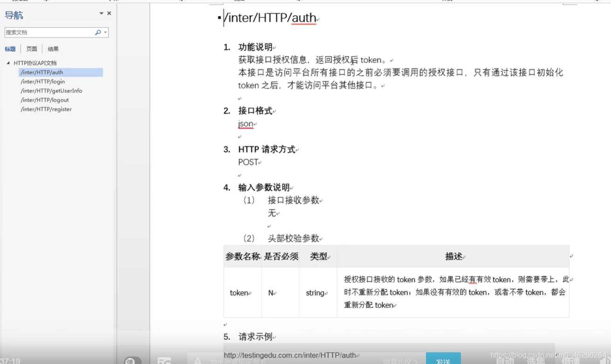Select /inter/HTTP/auth in navigation tree
611x364 pixels.
coord(61,72)
